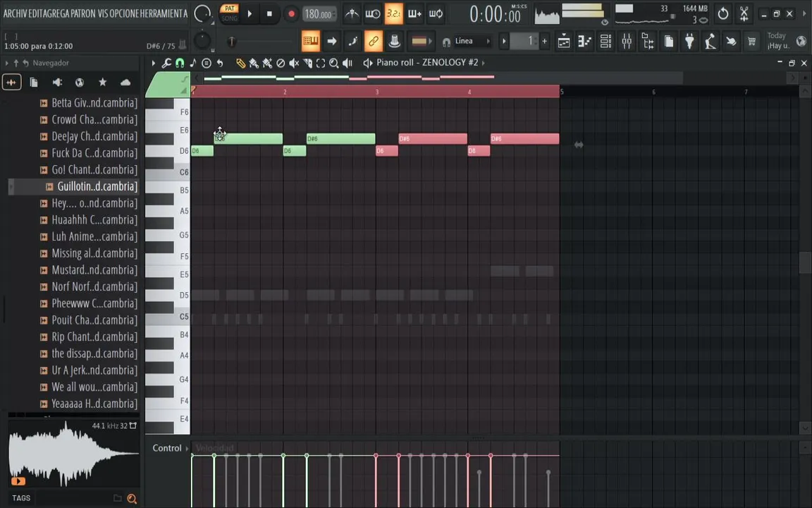Viewport: 812px width, 508px height.
Task: Open the ZENOLOGY #2 target channel arrow
Action: (484, 63)
